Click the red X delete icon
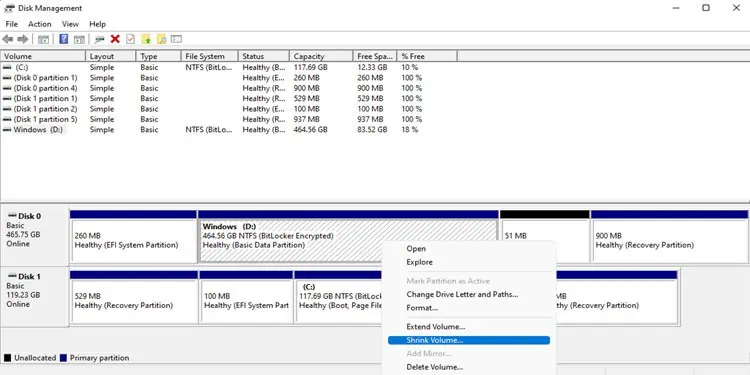 pos(115,39)
